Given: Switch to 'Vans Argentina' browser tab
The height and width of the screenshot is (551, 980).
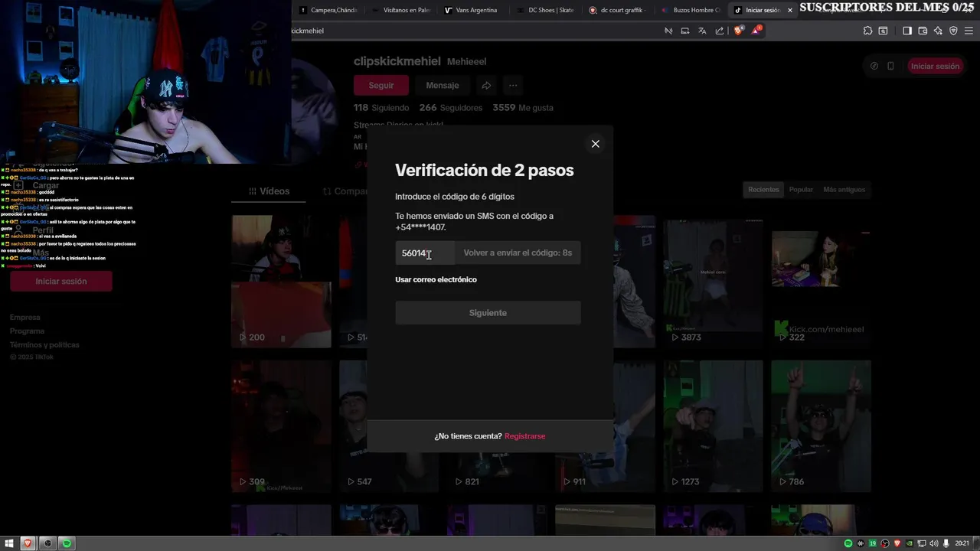Looking at the screenshot, I should 472,10.
